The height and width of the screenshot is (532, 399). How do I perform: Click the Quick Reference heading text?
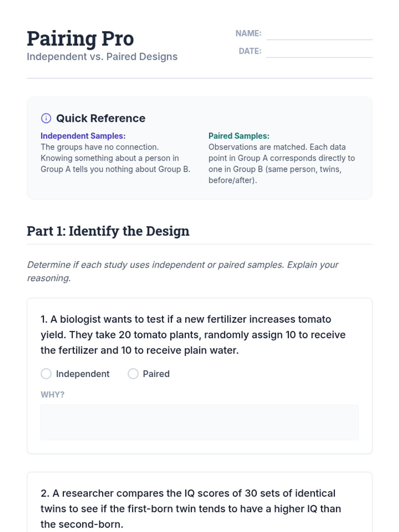click(100, 118)
